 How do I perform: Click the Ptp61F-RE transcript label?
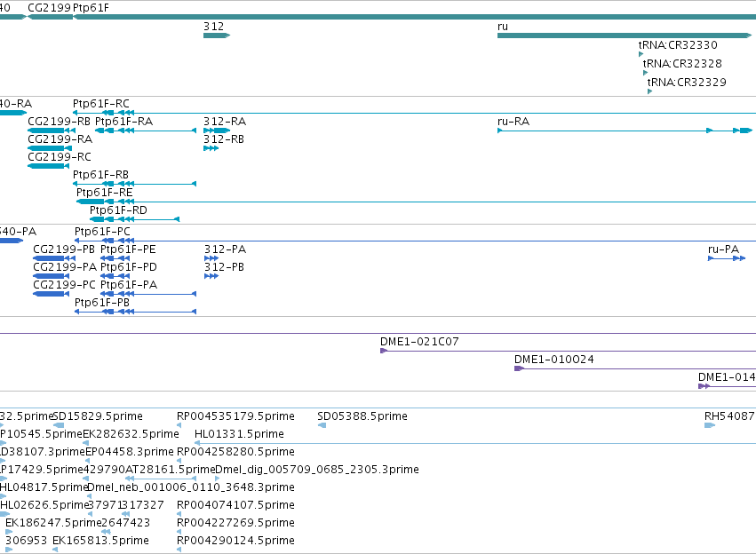[105, 193]
